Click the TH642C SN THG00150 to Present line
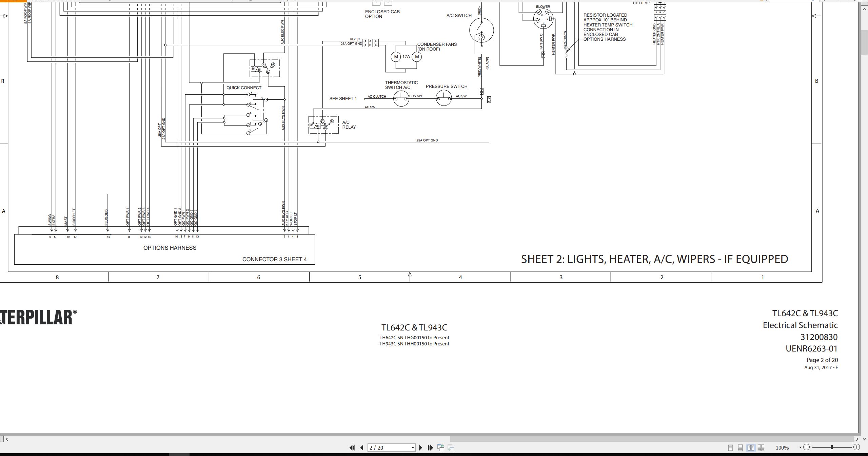The height and width of the screenshot is (456, 868). click(414, 338)
